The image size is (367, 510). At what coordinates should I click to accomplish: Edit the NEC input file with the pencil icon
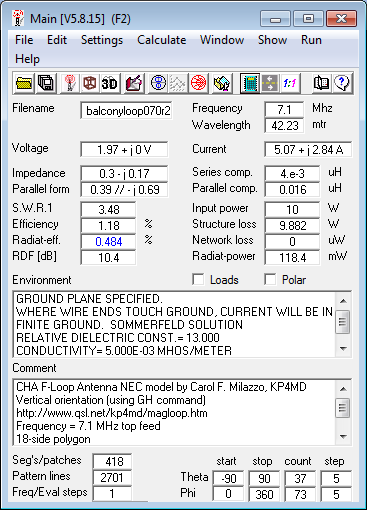tap(134, 83)
